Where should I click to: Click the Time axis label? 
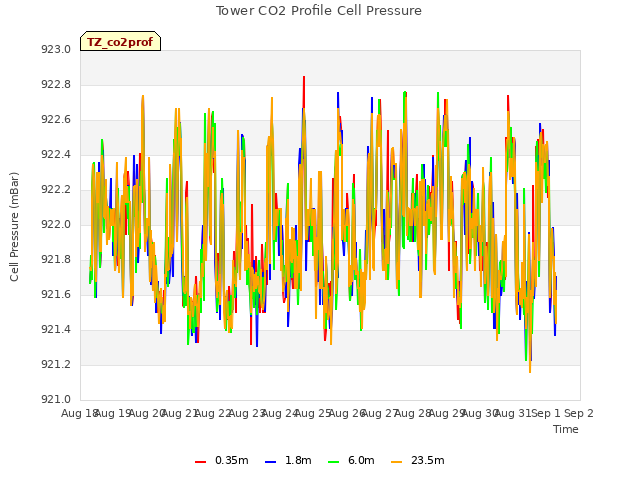tap(566, 429)
